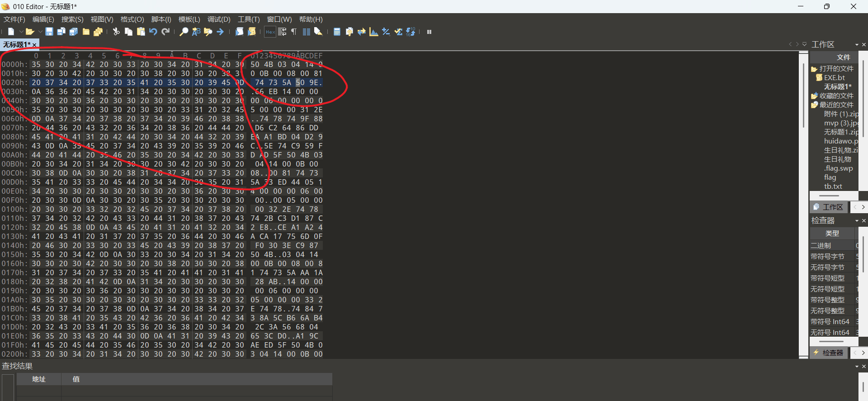Open recent file flag.swp
The height and width of the screenshot is (401, 868).
(838, 168)
